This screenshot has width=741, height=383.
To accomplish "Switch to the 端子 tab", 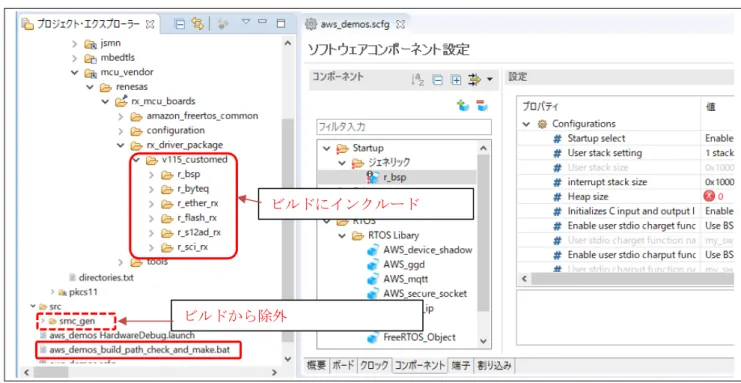I will click(460, 365).
